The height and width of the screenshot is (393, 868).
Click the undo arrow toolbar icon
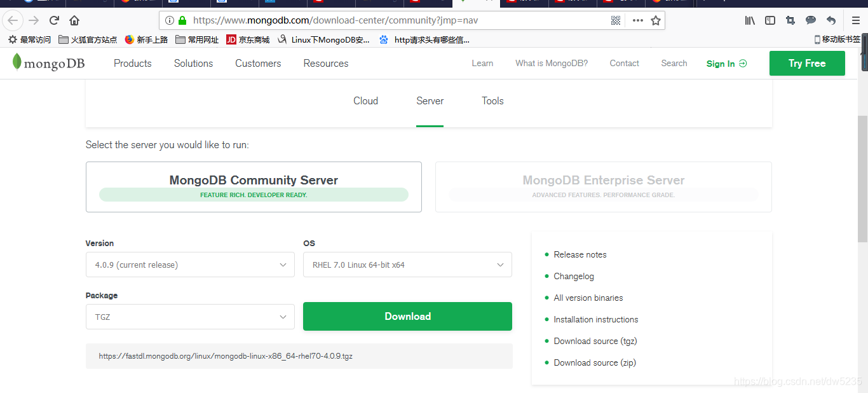[x=831, y=20]
